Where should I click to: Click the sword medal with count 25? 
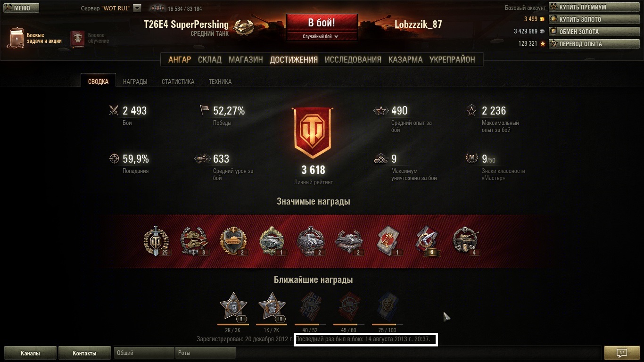point(156,241)
